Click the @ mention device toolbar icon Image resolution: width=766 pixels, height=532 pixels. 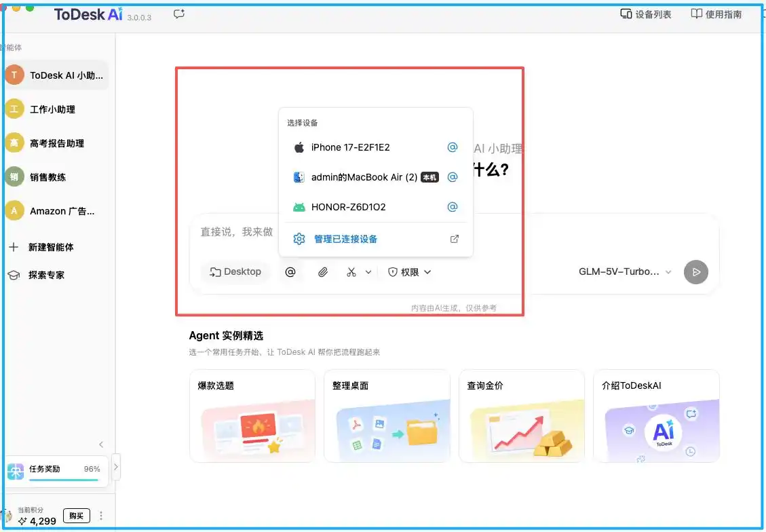pos(290,272)
